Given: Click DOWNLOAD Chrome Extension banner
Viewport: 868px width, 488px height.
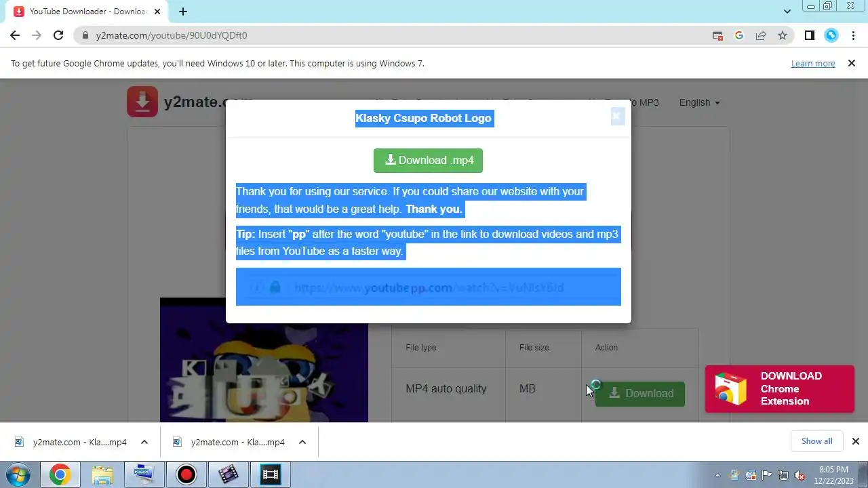Looking at the screenshot, I should [x=779, y=389].
